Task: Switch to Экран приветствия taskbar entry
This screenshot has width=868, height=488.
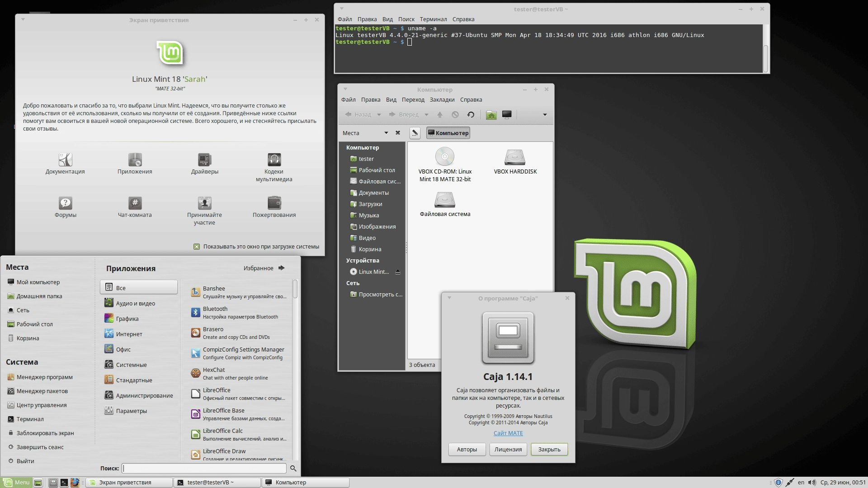Action: (129, 483)
